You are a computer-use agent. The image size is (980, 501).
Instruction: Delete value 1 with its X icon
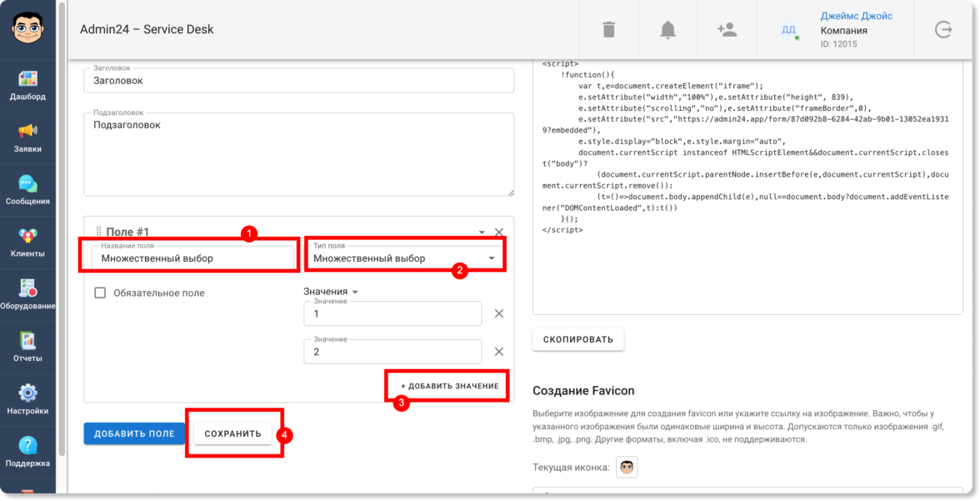498,313
